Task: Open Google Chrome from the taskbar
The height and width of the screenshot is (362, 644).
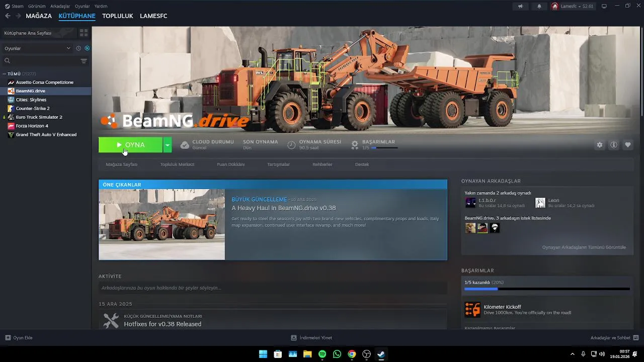Action: (x=352, y=354)
